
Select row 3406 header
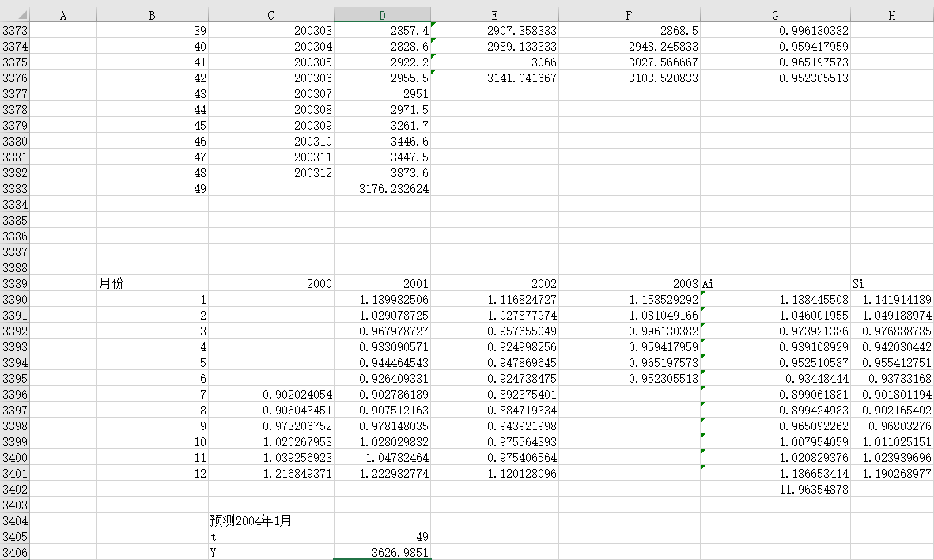pos(15,552)
